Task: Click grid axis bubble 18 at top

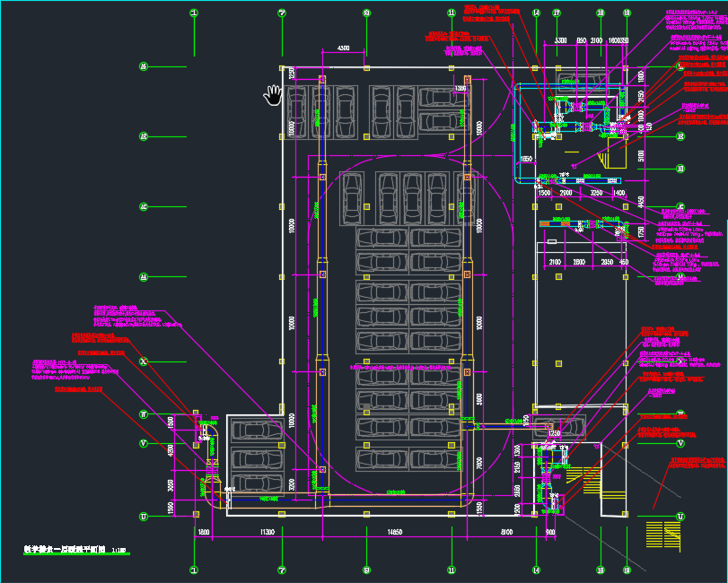Action: [x=601, y=13]
